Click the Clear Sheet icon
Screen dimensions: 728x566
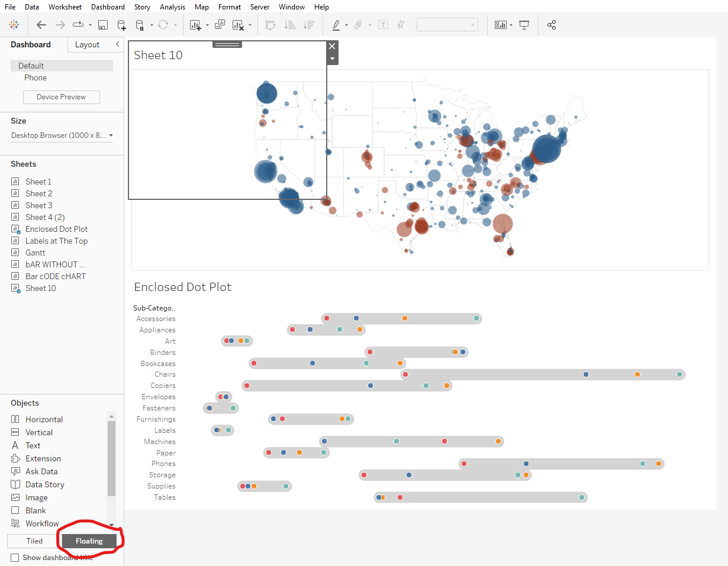pyautogui.click(x=238, y=25)
